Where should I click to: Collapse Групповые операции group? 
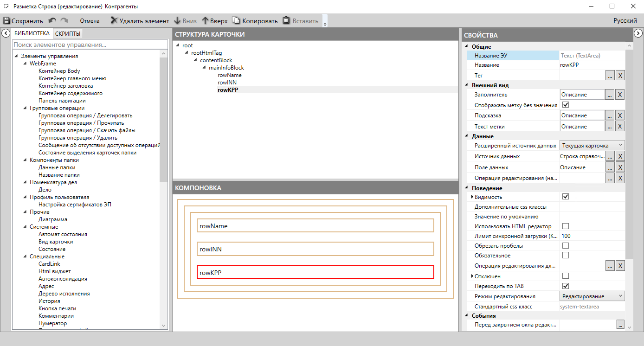[26, 108]
